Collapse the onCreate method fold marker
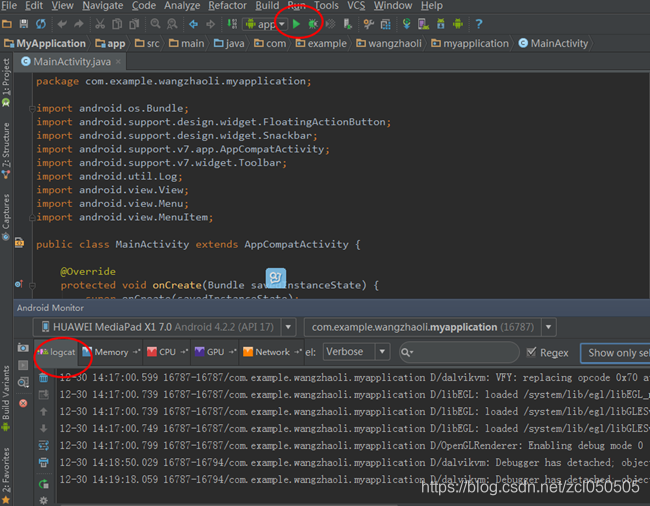The height and width of the screenshot is (506, 650). click(x=32, y=285)
